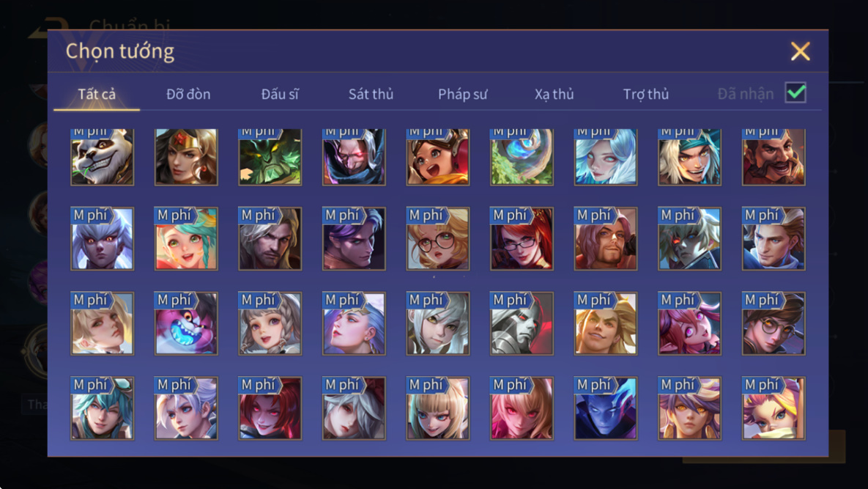Open the Đấu sĩ tab
Screen dimensions: 868x489
click(280, 94)
